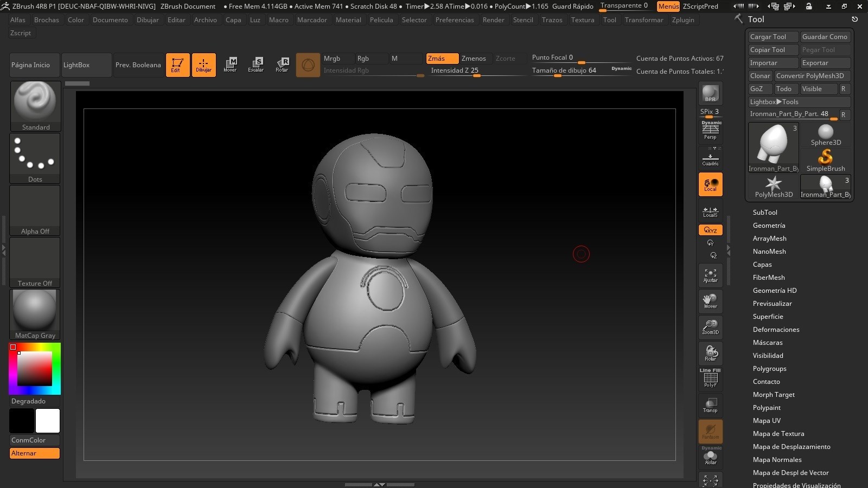Screen dimensions: 868x488
Task: Select the Sphere3D tool
Action: tap(825, 134)
